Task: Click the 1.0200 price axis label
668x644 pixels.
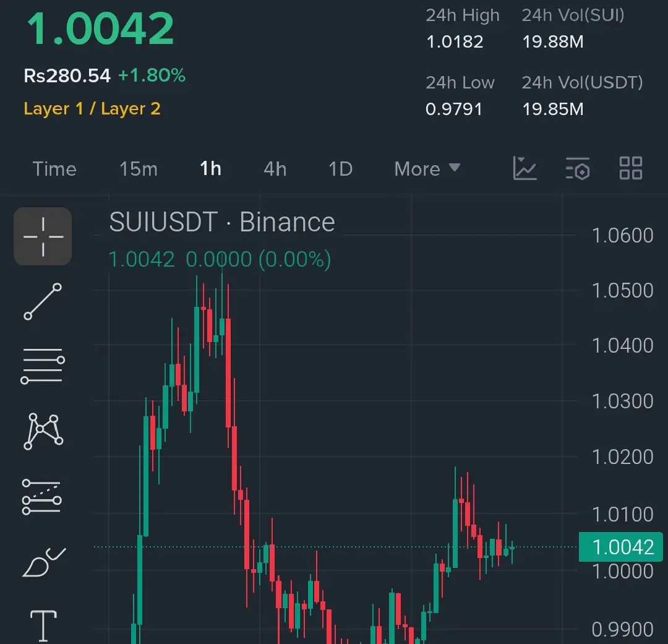Action: tap(622, 457)
